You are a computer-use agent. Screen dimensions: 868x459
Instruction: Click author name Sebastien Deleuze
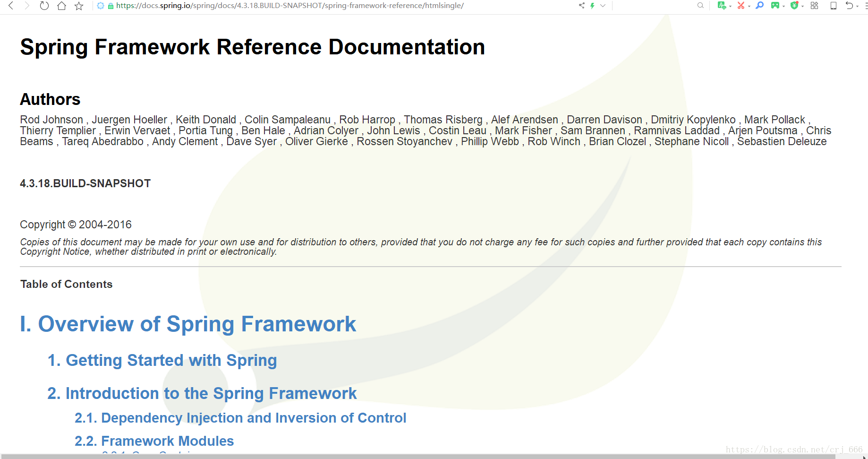coord(782,141)
